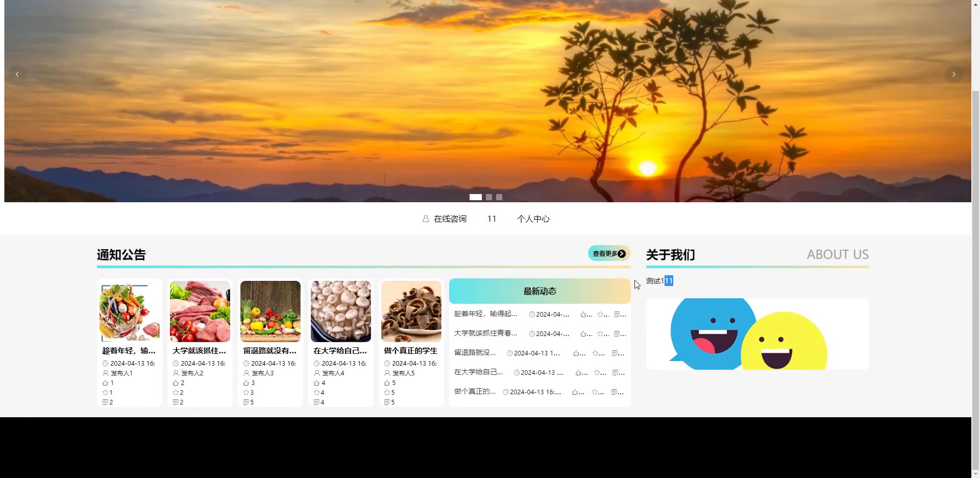The image size is (980, 478).
Task: Open 留退路就没... in latest news list
Action: pos(475,352)
